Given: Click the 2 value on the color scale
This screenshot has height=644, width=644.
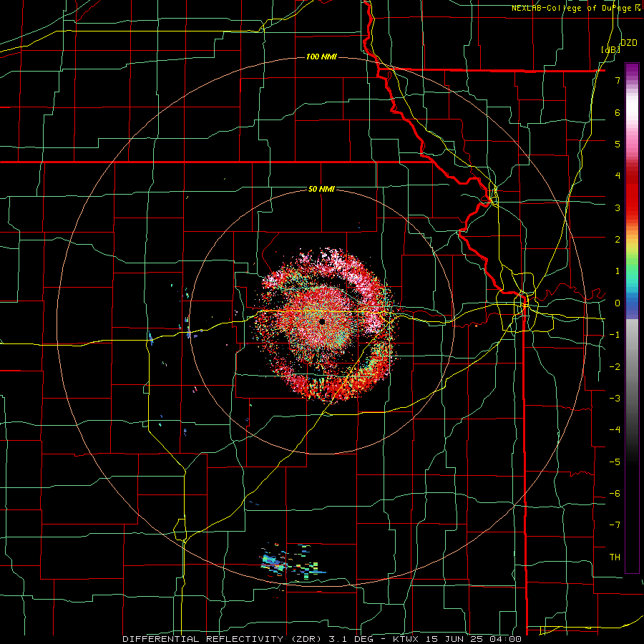Looking at the screenshot, I should 618,240.
